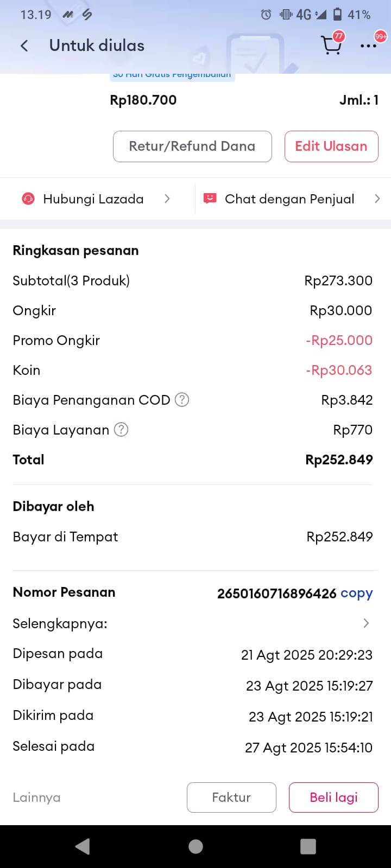This screenshot has width=391, height=868.
Task: Tap the Retur/Refund Dana button
Action: click(x=192, y=146)
